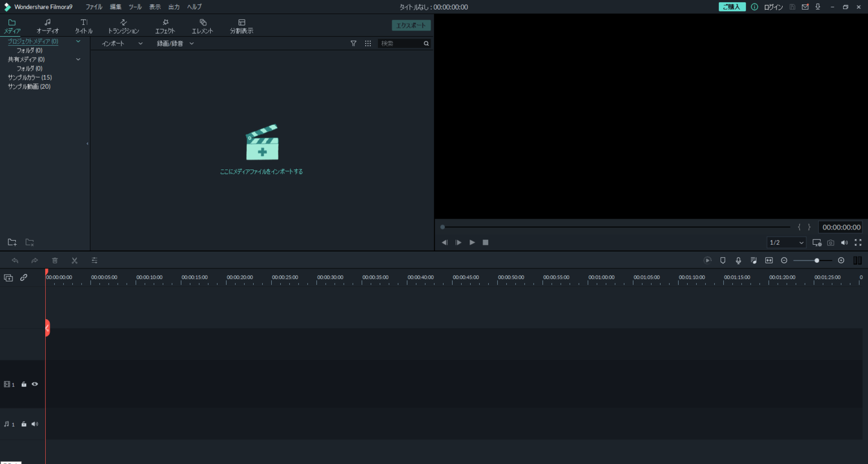Adjust the timeline zoom slider
Image resolution: width=868 pixels, height=464 pixels.
pyautogui.click(x=818, y=261)
